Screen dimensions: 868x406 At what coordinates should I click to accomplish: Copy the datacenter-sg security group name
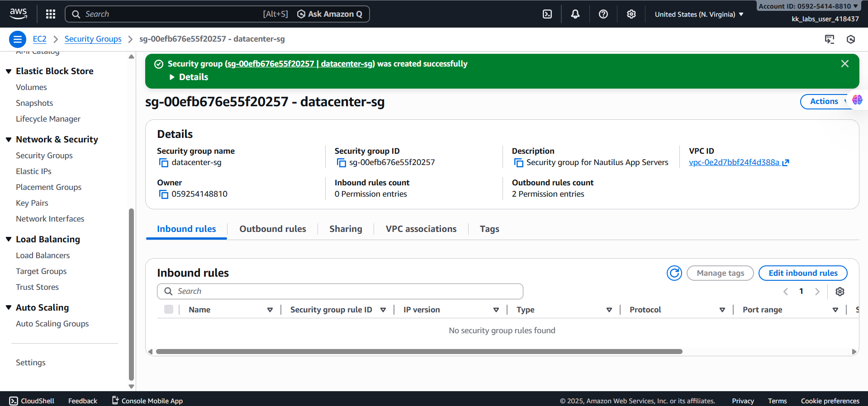164,163
